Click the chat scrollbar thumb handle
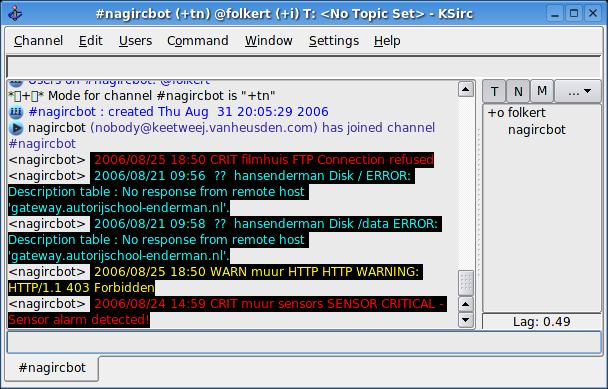 (x=466, y=283)
